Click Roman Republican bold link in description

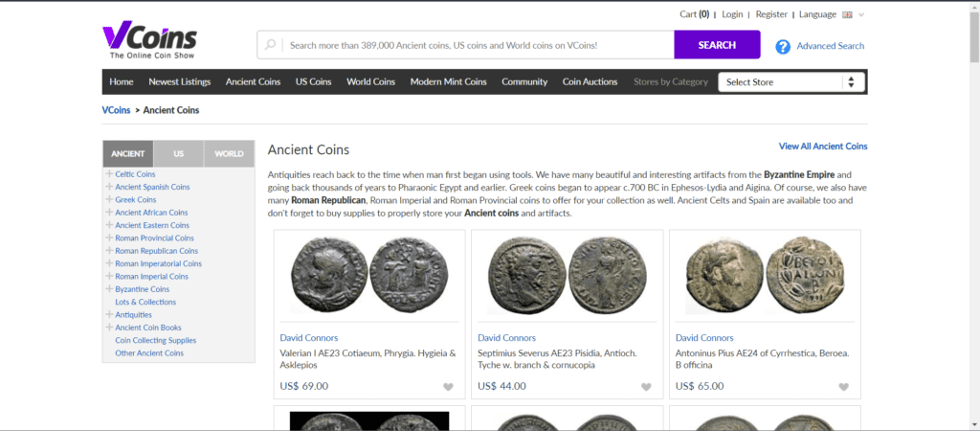[x=328, y=200]
